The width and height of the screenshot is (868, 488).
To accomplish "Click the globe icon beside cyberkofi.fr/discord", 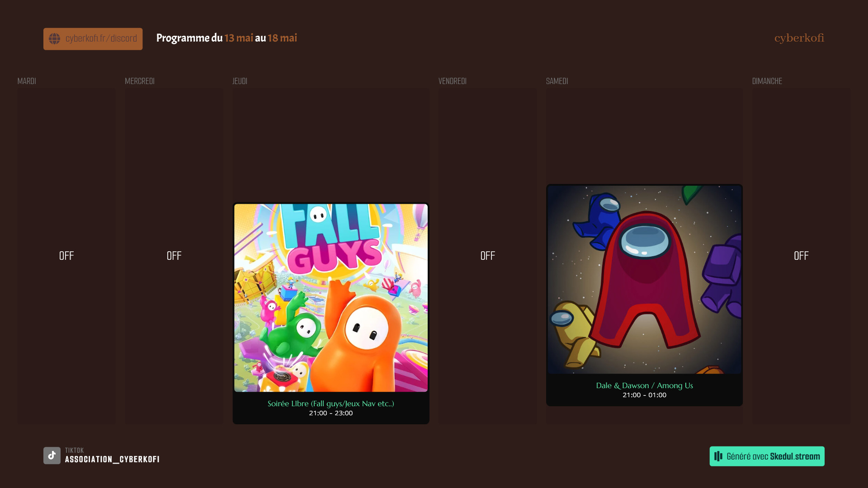I will (54, 39).
